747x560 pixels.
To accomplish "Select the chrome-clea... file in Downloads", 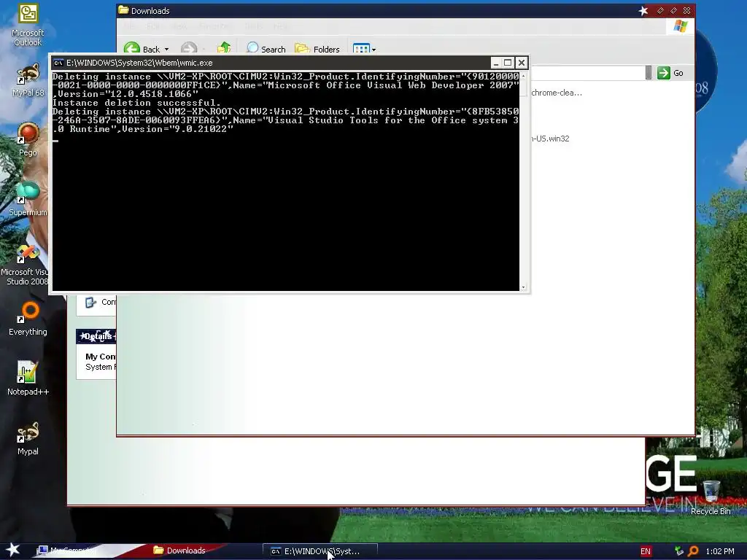I will pos(557,93).
